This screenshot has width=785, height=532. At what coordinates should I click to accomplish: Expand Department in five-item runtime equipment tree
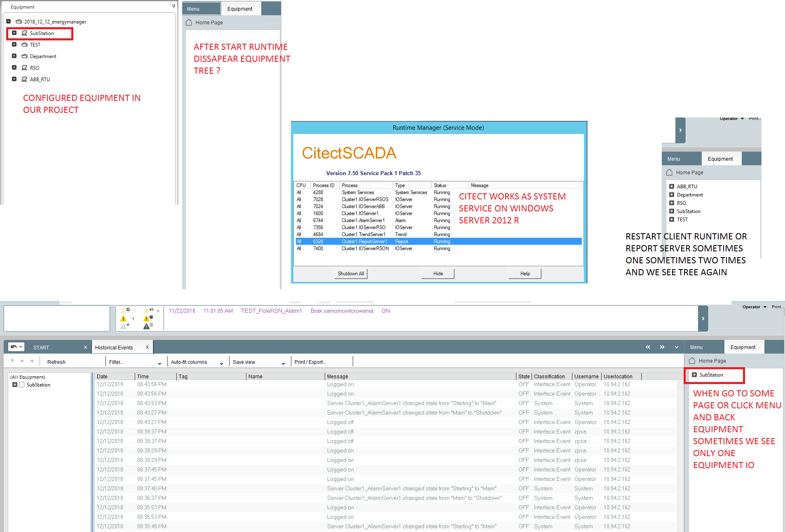pyautogui.click(x=672, y=195)
